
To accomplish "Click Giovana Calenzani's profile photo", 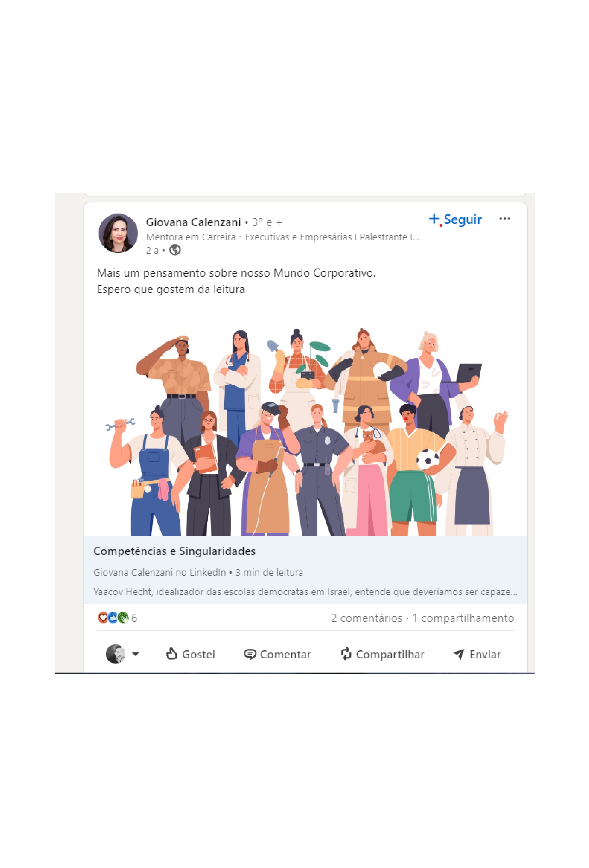I will (x=118, y=233).
